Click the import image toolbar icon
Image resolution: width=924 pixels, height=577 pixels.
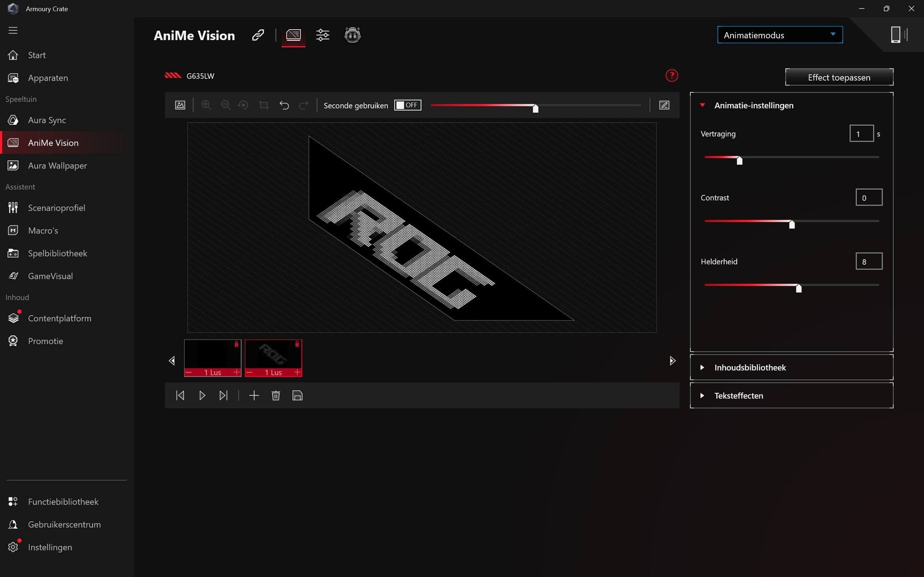click(x=180, y=105)
